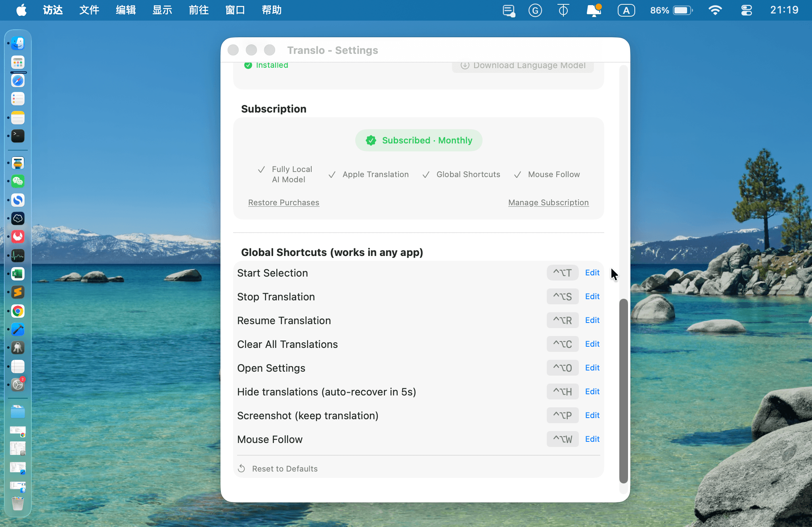Click the notification bell menu bar icon
The height and width of the screenshot is (527, 812).
(594, 10)
